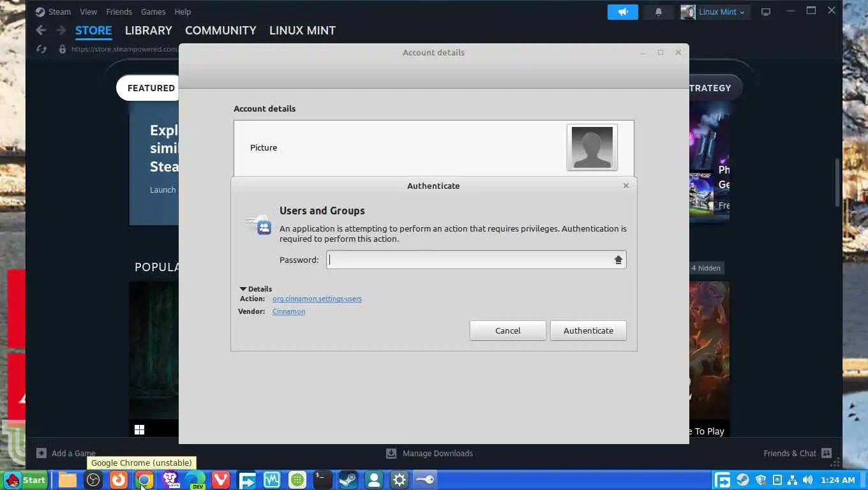
Task: Collapse the Details disclosure triangle
Action: coord(243,289)
